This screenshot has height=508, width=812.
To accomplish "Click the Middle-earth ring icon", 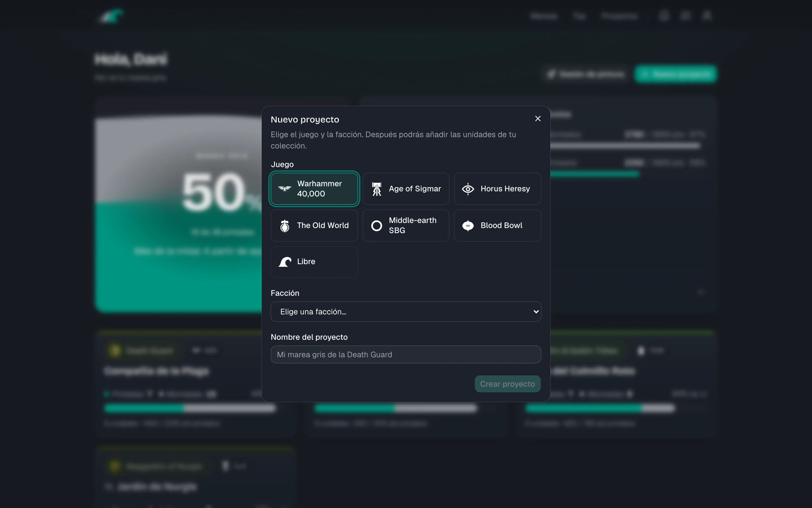I will [x=376, y=226].
